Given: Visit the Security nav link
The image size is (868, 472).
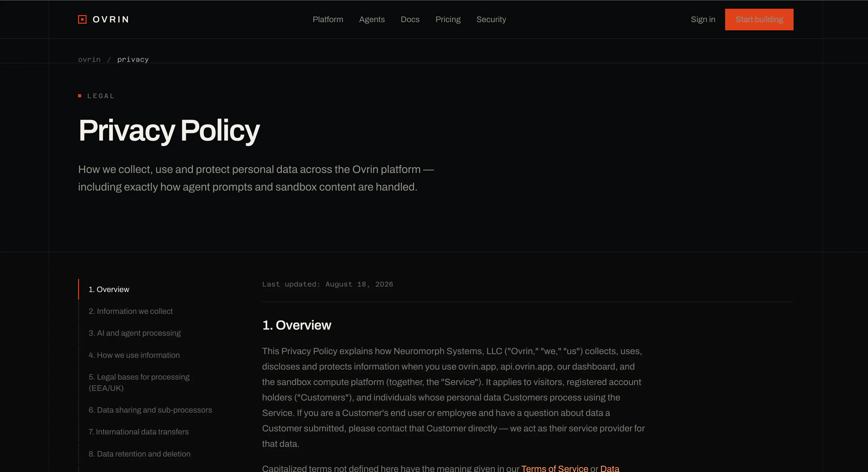Looking at the screenshot, I should (491, 20).
